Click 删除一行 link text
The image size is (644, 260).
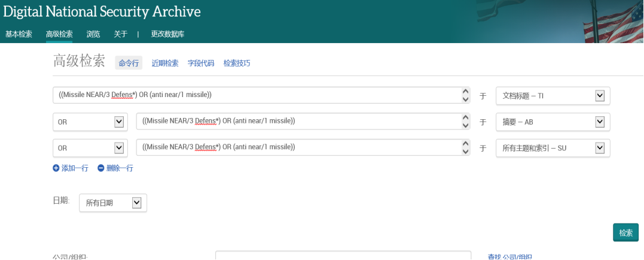tap(120, 168)
